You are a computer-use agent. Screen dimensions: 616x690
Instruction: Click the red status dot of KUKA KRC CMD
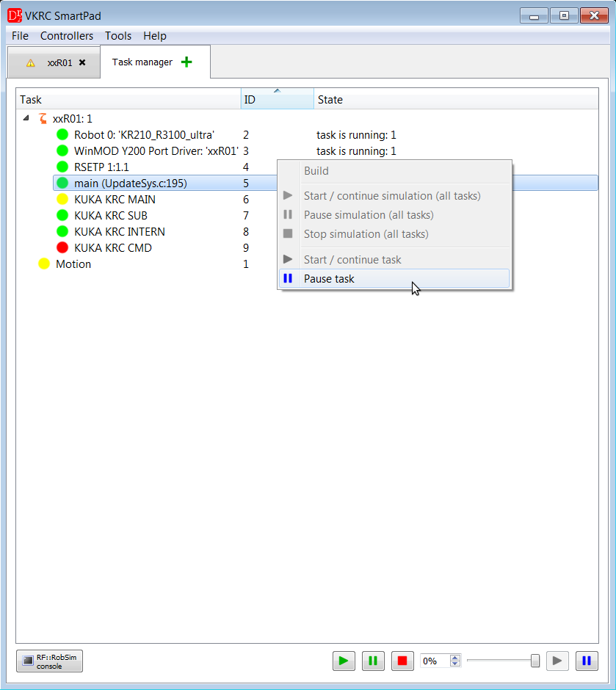tap(62, 248)
